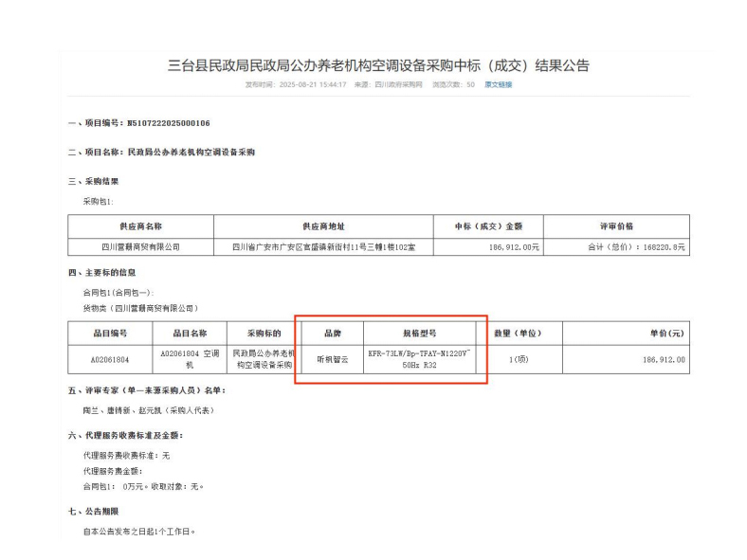
Task: Click the item name cell A02061804 空调机
Action: click(x=190, y=359)
